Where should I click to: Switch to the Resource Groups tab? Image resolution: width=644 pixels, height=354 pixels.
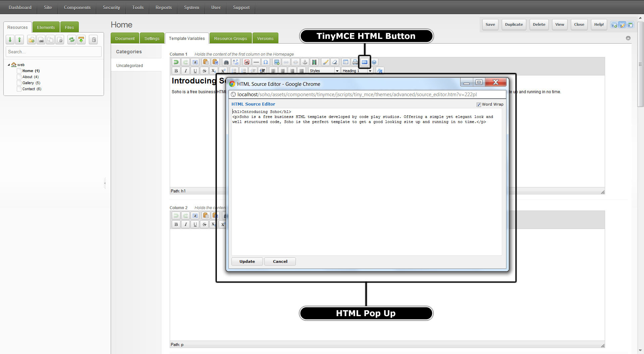point(230,38)
